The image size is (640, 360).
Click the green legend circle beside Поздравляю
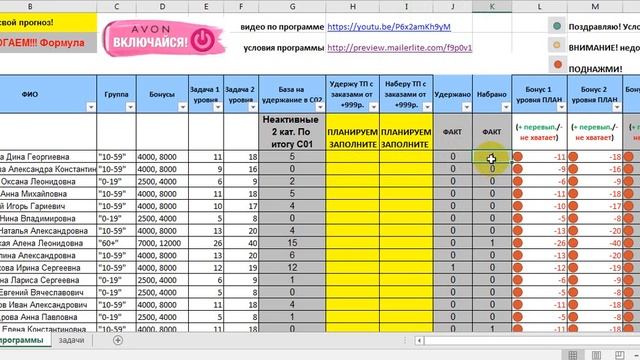557,26
